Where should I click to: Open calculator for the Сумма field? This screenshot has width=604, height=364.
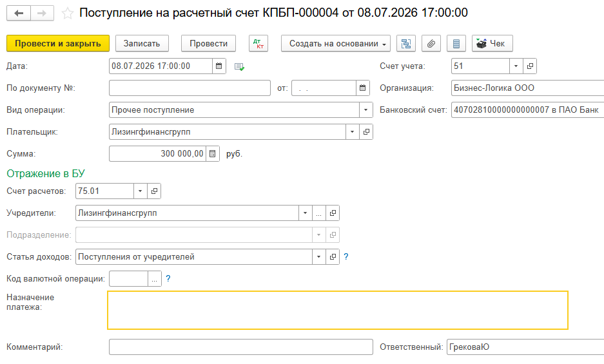click(212, 154)
